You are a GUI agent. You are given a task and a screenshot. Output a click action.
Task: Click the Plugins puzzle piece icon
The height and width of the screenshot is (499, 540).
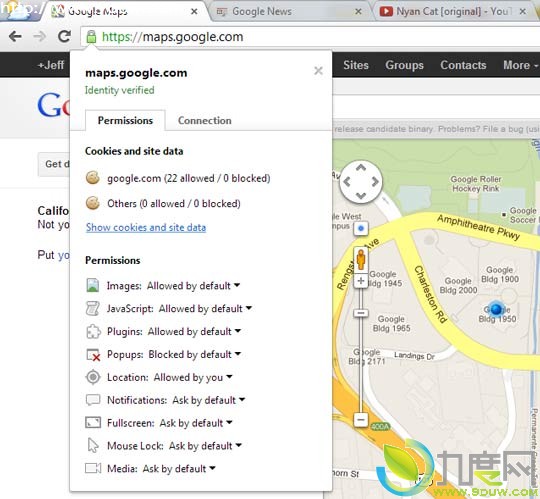[x=93, y=331]
